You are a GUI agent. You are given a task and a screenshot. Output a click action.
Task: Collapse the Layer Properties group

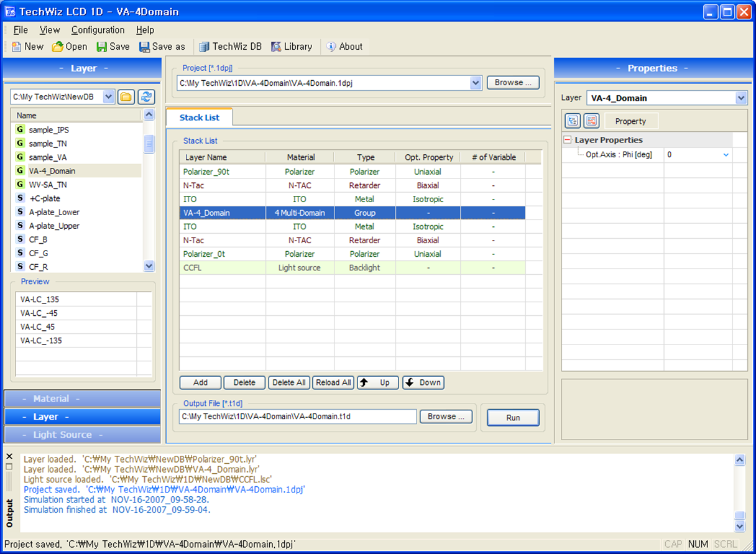(568, 140)
